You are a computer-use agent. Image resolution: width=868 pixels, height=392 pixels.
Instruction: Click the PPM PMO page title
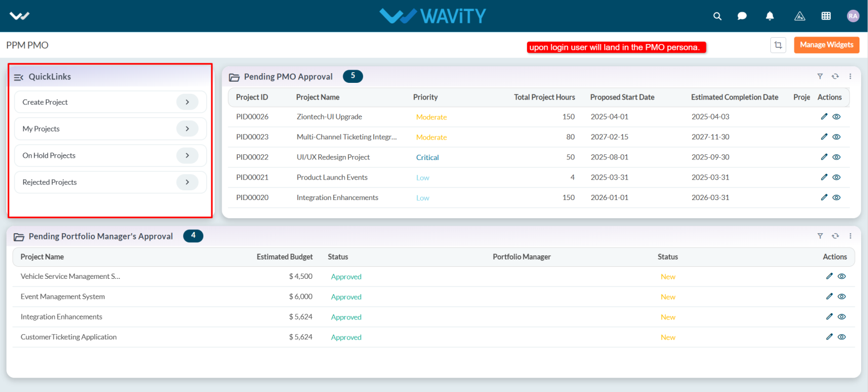(x=27, y=45)
